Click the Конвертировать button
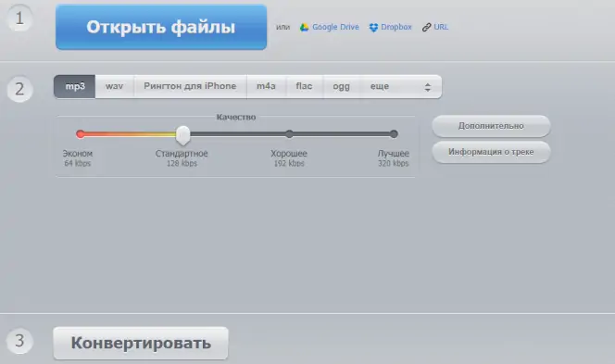 (x=141, y=344)
